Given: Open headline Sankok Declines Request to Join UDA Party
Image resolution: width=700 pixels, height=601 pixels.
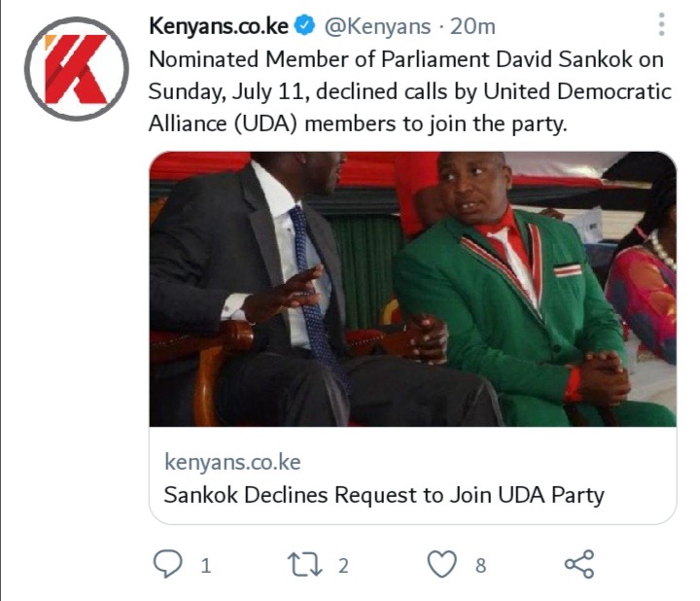Looking at the screenshot, I should click(384, 495).
